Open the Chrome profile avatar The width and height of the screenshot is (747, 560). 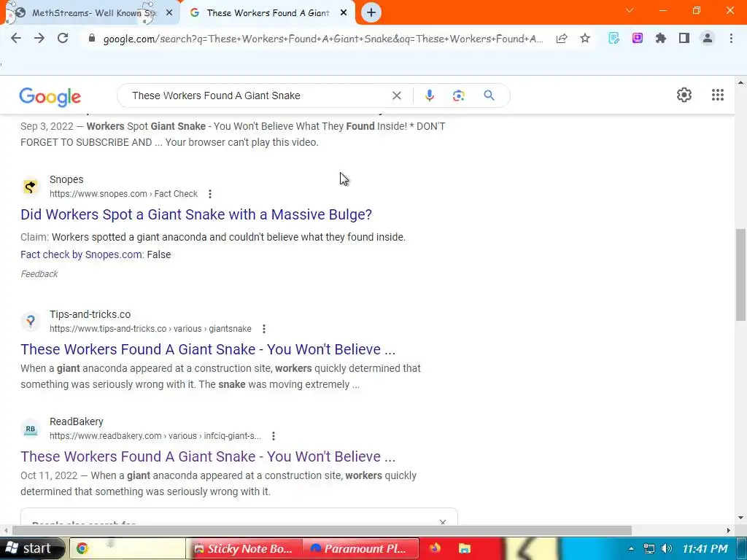point(708,38)
